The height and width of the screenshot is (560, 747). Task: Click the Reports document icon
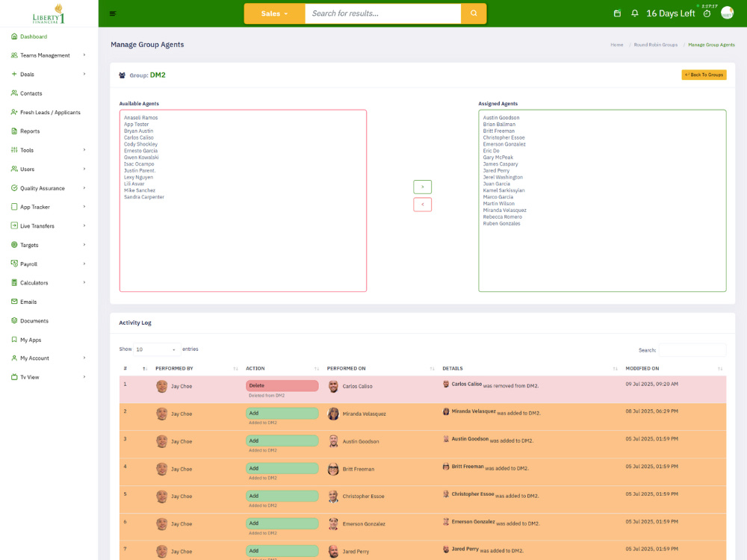click(14, 131)
